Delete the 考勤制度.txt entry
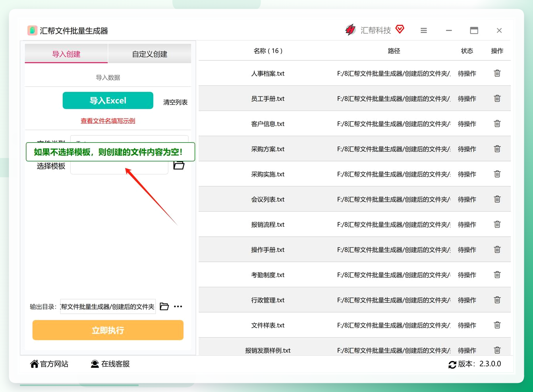533x392 pixels. [497, 275]
